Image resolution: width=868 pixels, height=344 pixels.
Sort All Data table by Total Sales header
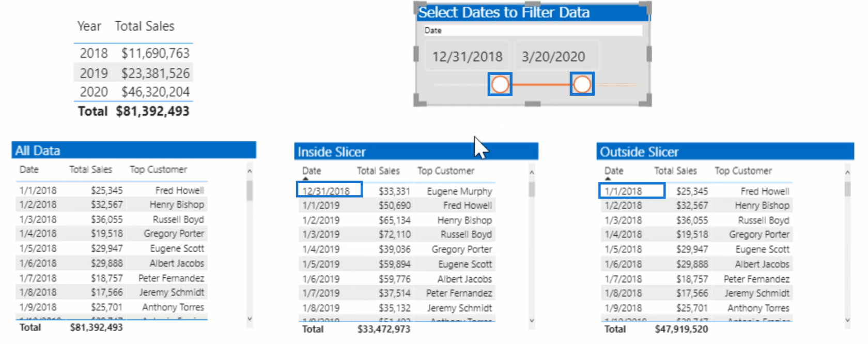(90, 169)
